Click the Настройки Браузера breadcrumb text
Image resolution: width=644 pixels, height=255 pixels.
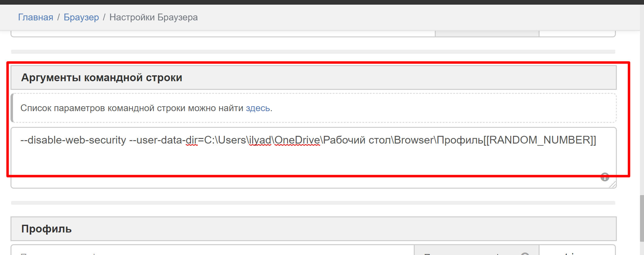tap(153, 17)
